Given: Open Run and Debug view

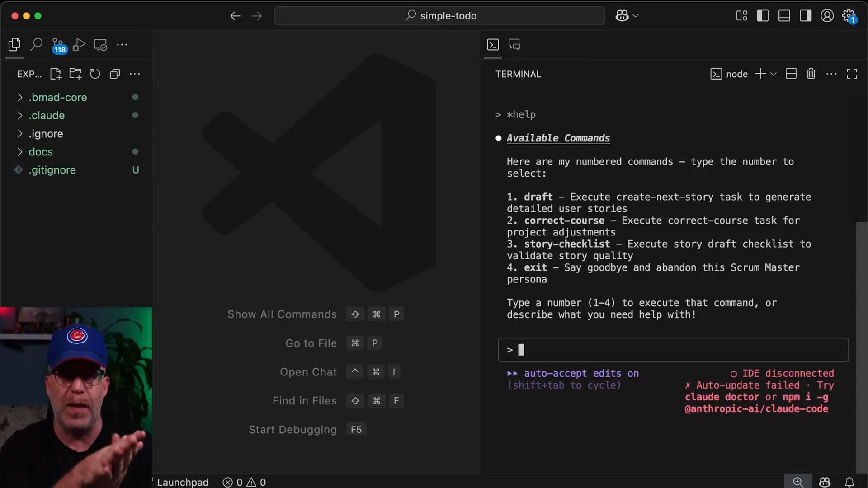Looking at the screenshot, I should [x=79, y=45].
